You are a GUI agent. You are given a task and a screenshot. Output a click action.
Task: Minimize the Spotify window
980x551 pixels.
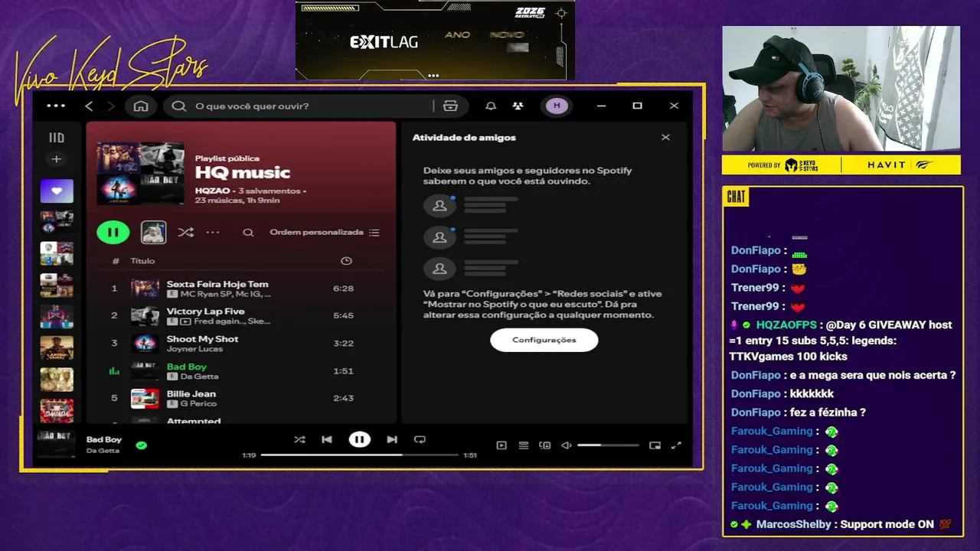click(601, 106)
